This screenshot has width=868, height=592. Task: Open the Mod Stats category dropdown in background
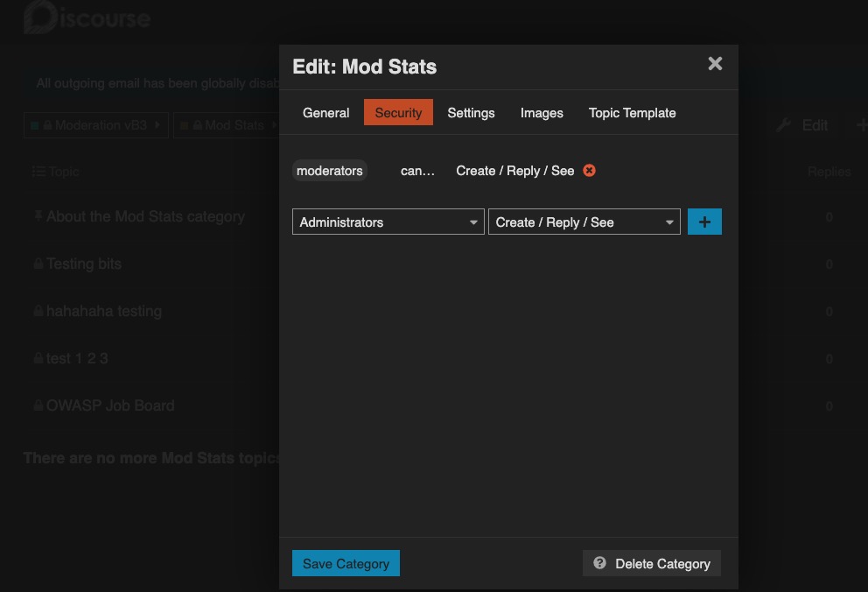pos(227,125)
